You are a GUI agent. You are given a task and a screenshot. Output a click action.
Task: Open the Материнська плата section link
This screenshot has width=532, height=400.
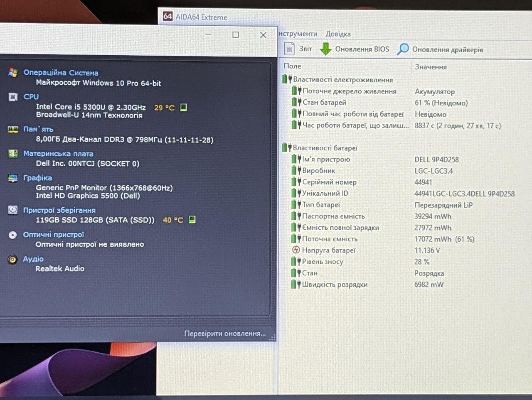coord(58,154)
